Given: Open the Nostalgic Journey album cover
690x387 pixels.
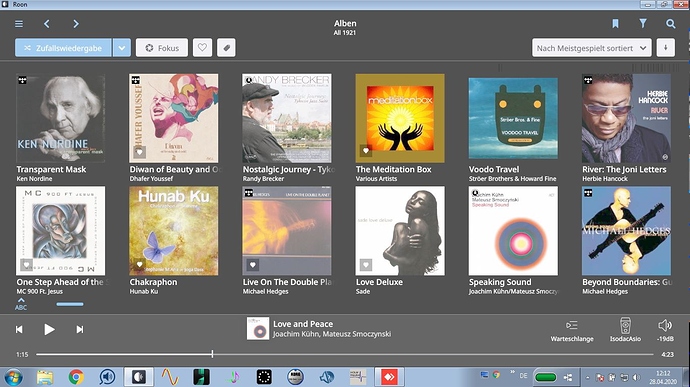Looking at the screenshot, I should 287,118.
